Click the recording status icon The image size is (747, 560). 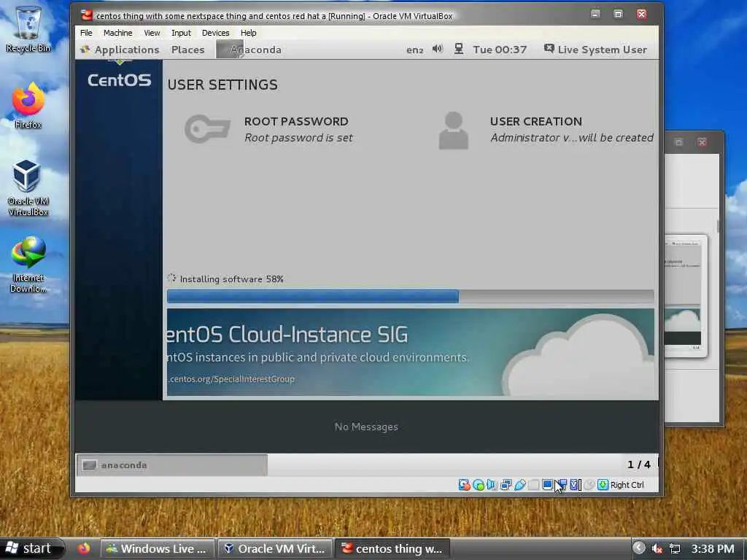pos(562,485)
